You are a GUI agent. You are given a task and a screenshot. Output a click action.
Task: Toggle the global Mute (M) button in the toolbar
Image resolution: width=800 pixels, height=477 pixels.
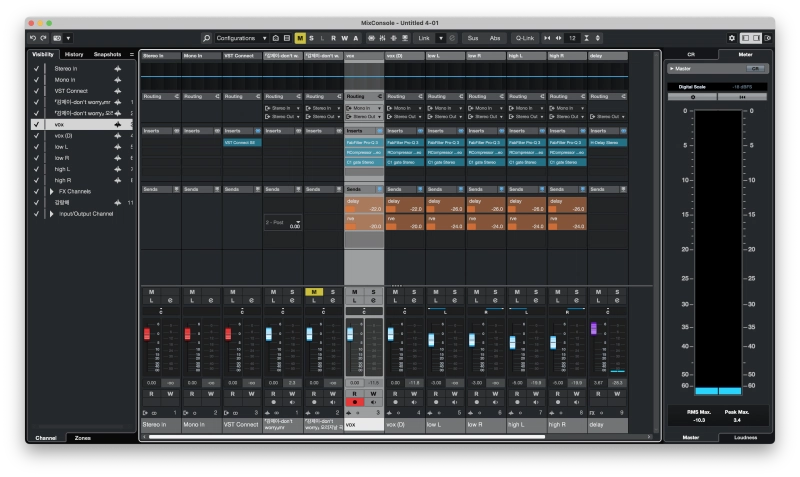point(300,38)
